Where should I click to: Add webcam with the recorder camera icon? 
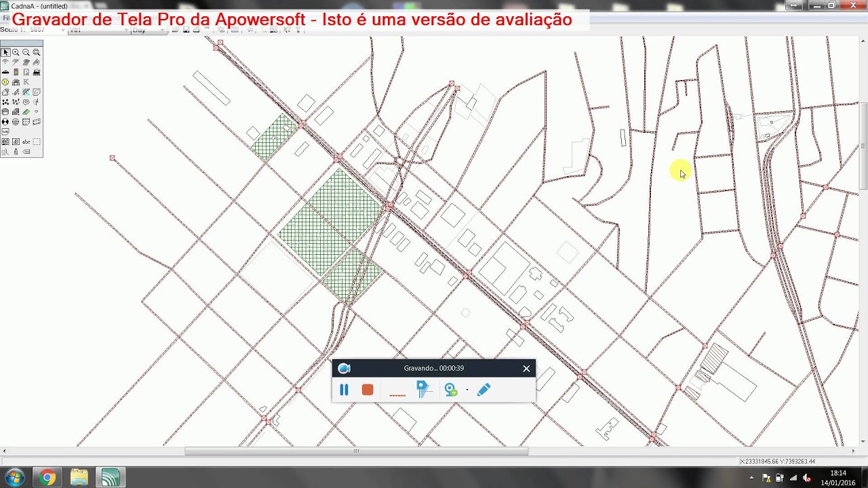click(x=451, y=390)
